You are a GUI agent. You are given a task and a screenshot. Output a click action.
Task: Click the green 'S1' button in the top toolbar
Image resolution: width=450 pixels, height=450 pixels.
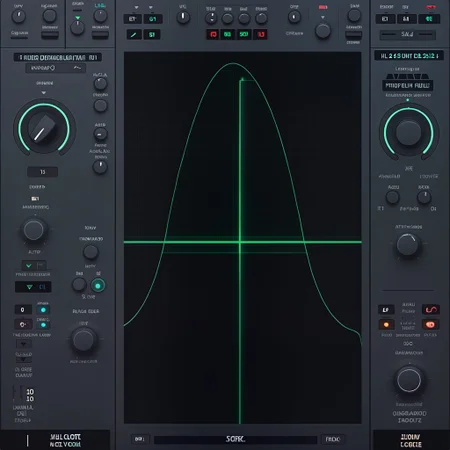tap(152, 34)
